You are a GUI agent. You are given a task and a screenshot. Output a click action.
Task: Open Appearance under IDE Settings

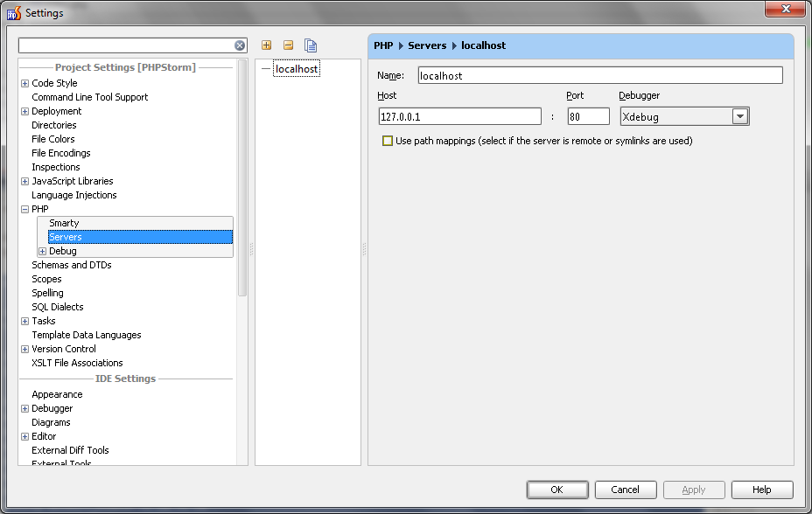click(57, 394)
